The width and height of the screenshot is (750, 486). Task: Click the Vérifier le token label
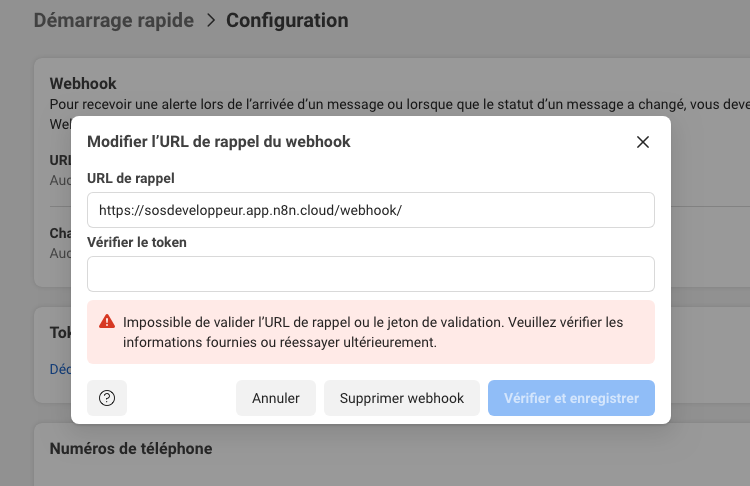click(x=137, y=242)
